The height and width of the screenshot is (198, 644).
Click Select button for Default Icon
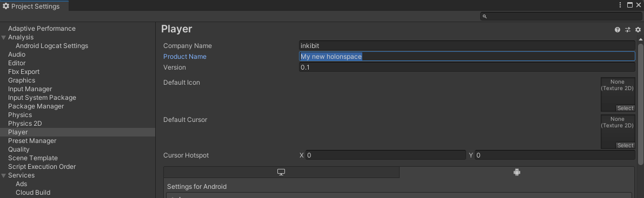625,108
